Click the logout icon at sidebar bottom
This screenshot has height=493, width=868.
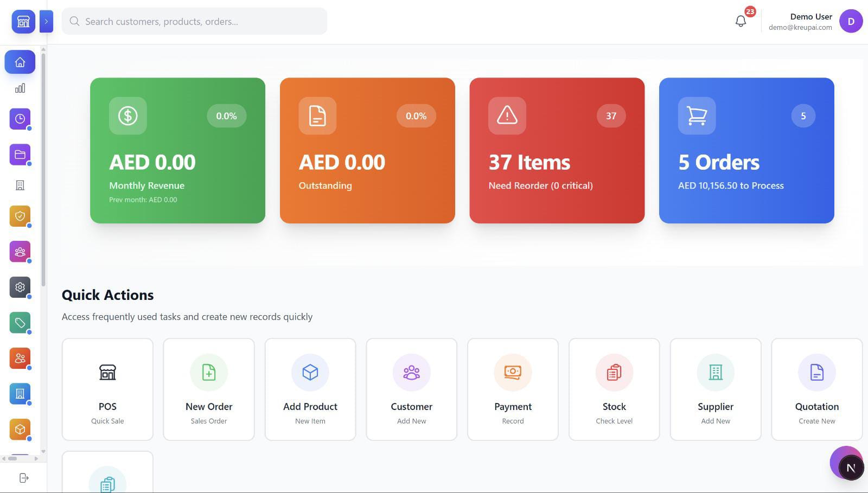23,478
